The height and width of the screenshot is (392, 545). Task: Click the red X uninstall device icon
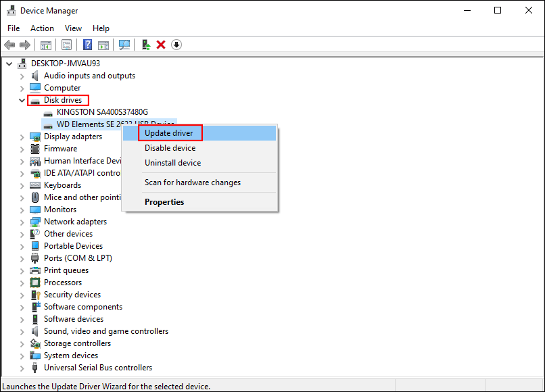(161, 45)
